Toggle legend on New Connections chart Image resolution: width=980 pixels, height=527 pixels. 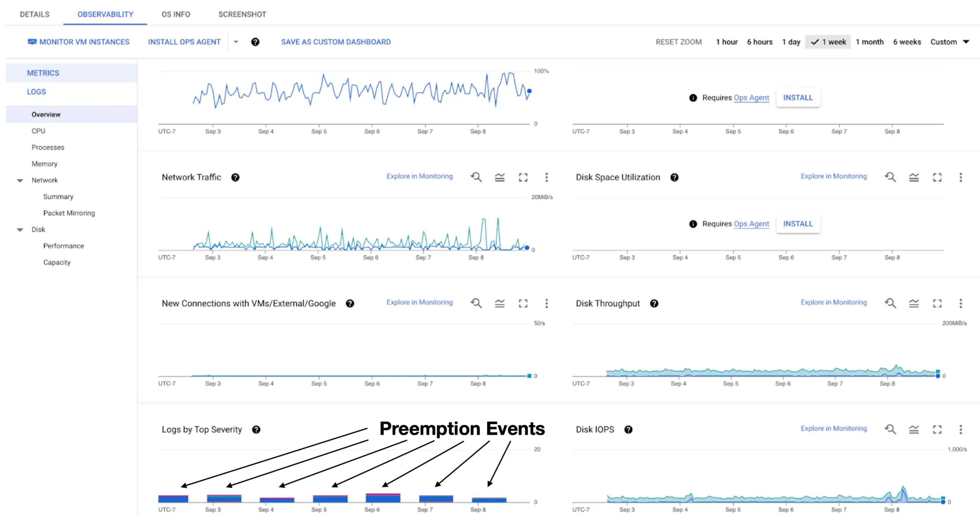(499, 303)
